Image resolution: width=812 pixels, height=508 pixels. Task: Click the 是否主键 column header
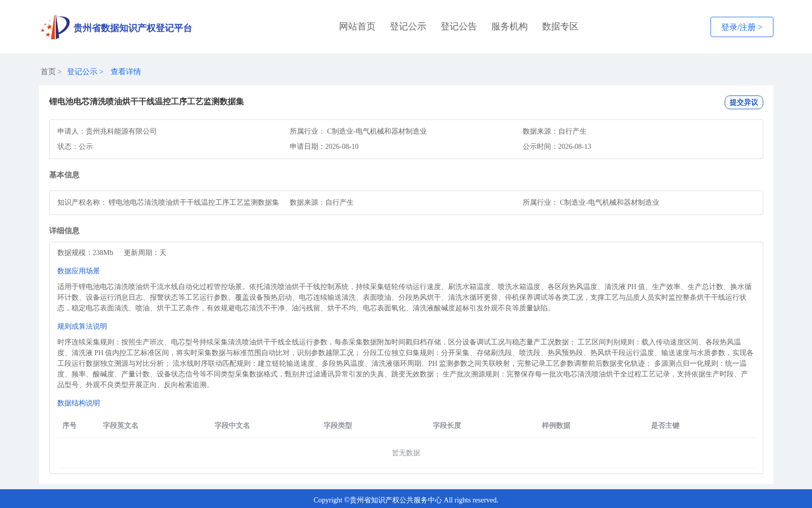665,425
